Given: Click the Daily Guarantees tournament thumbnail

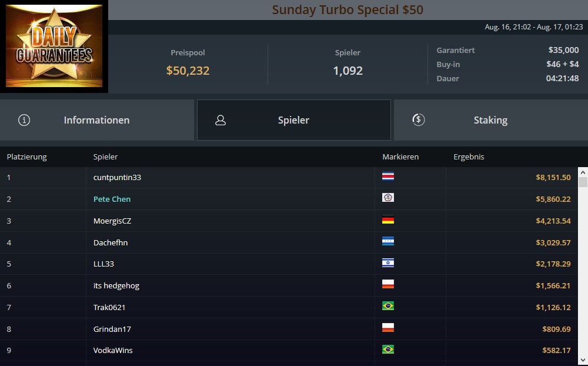Looking at the screenshot, I should [54, 46].
